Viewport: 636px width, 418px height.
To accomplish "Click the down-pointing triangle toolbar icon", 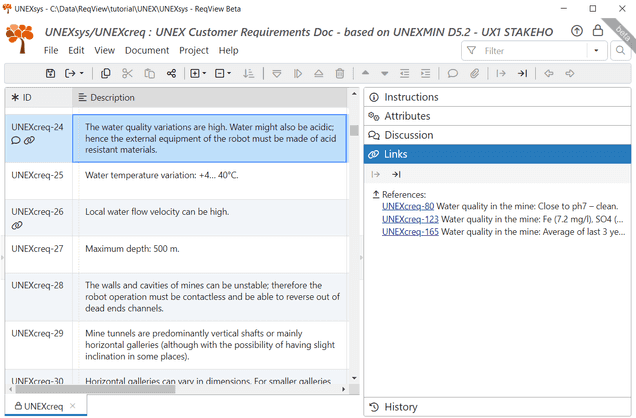I will (x=277, y=73).
